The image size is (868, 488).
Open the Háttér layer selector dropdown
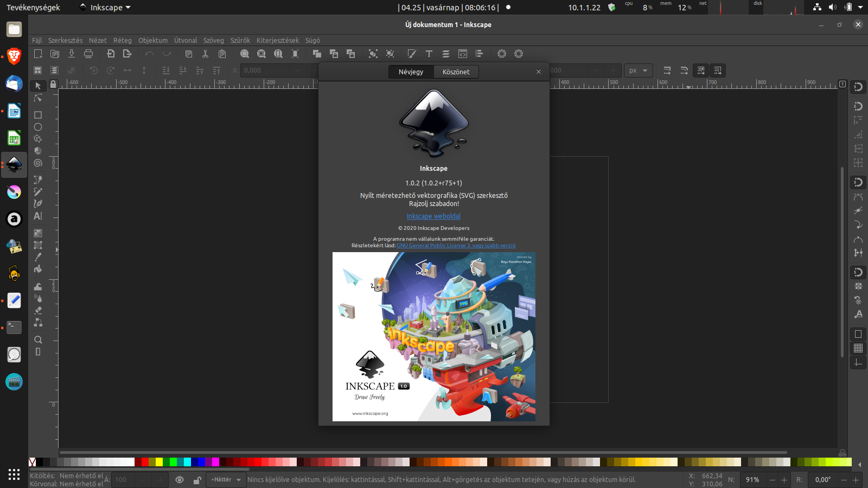pos(226,480)
